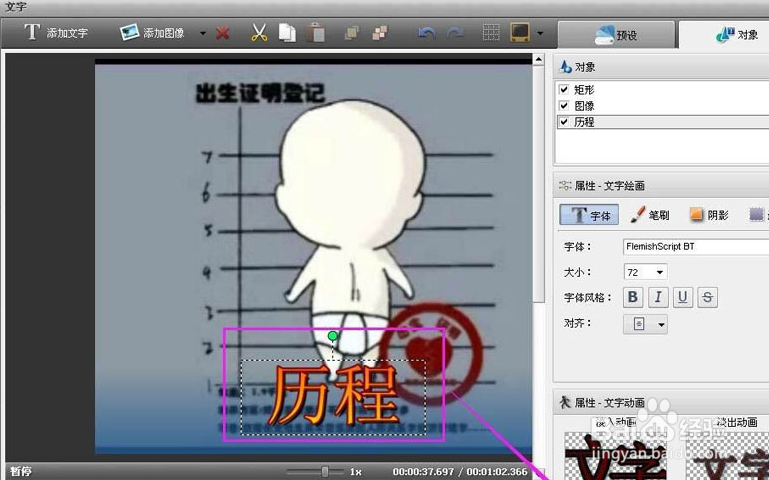This screenshot has width=769, height=480.
Task: Delete the object with the red X icon
Action: click(x=223, y=33)
